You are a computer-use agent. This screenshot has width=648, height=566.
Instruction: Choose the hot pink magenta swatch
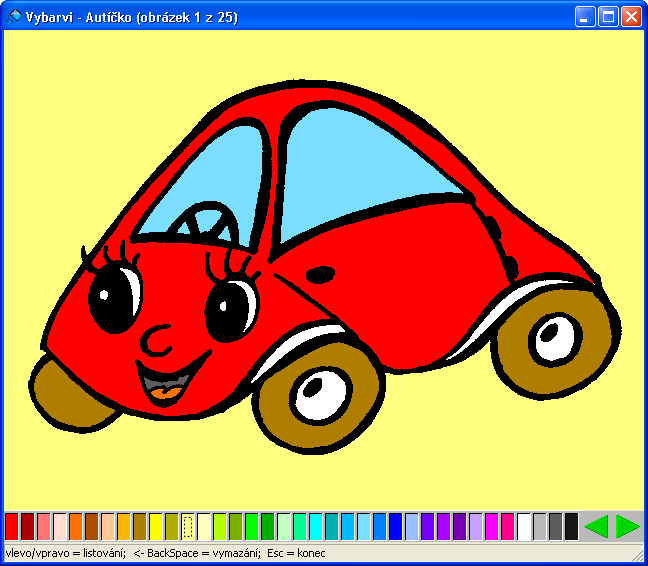pos(507,526)
